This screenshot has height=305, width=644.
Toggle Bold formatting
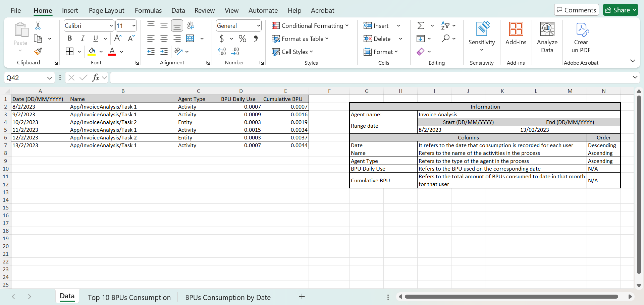point(70,39)
